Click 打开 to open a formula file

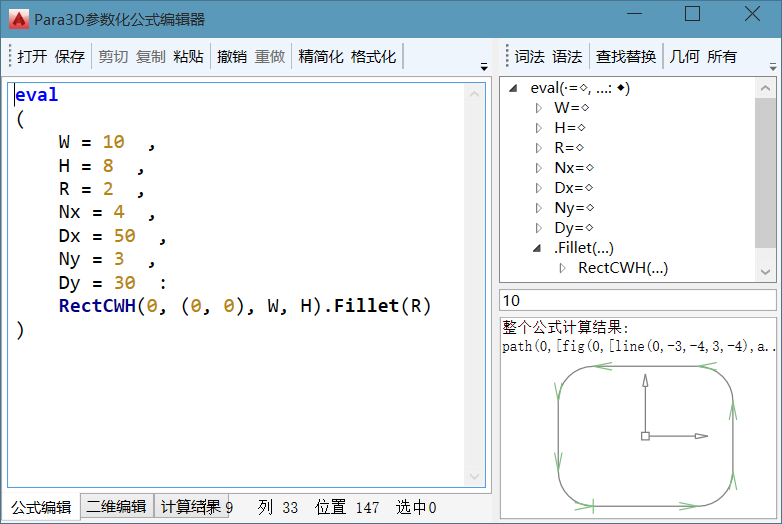click(x=32, y=56)
